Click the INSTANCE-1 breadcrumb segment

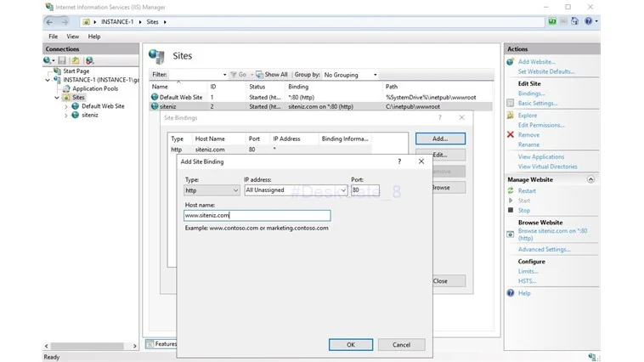(117, 22)
